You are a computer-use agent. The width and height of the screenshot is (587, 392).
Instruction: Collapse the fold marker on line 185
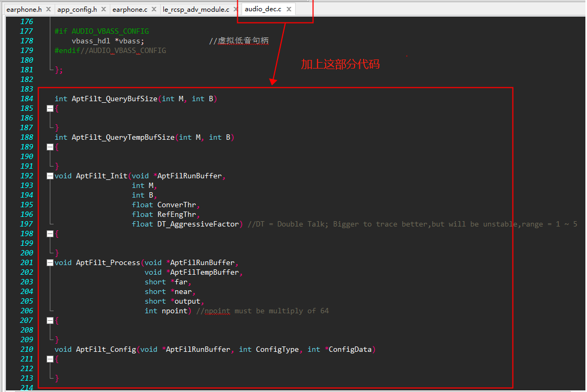point(50,109)
